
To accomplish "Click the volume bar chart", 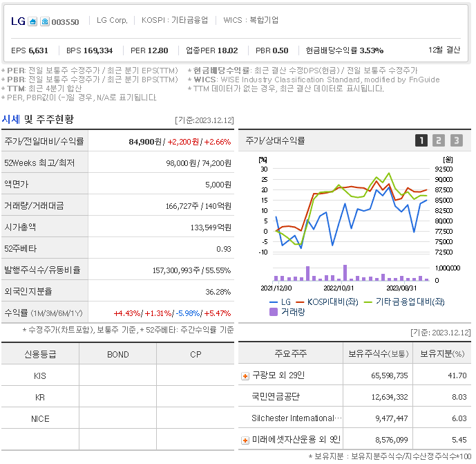I will point(351,273).
